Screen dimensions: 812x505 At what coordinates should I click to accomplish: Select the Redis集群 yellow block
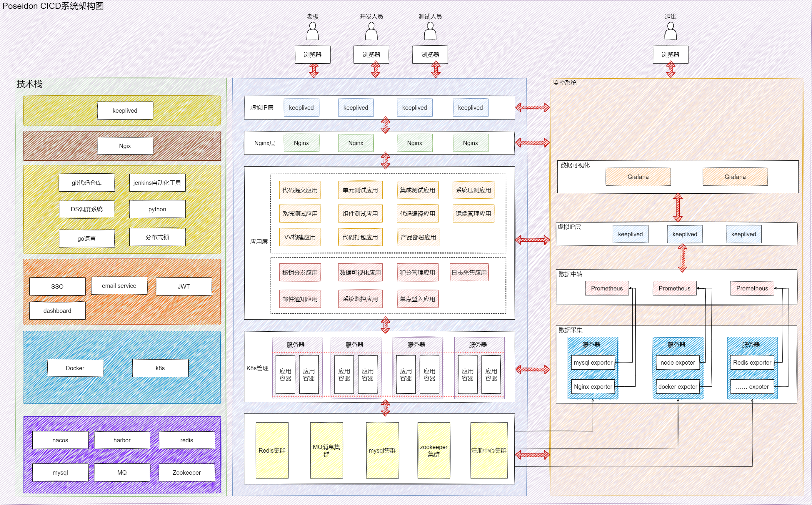coord(272,450)
